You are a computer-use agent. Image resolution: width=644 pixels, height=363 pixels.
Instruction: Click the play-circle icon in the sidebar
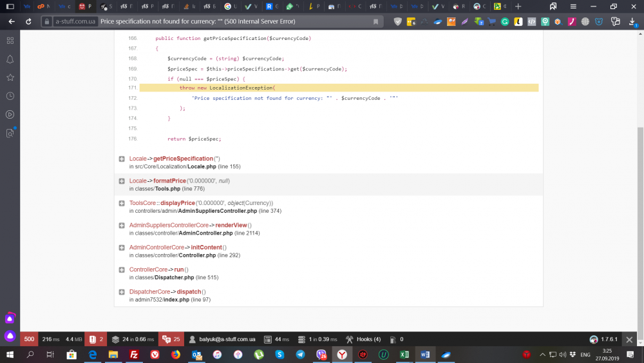coord(10,115)
